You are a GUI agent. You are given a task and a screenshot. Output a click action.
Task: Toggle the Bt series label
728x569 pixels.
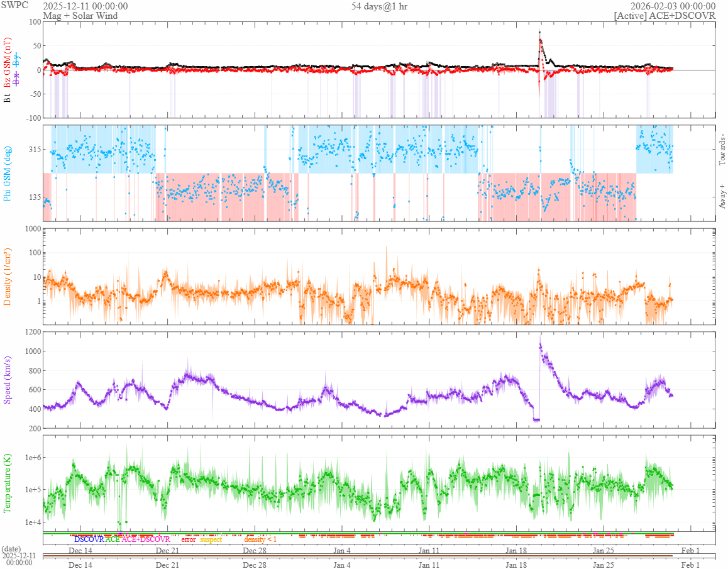(x=8, y=97)
